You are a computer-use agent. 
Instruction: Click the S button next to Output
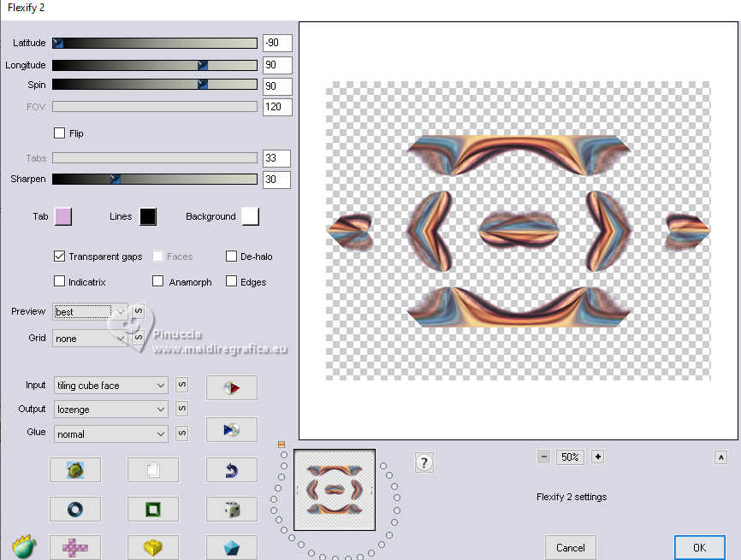182,409
